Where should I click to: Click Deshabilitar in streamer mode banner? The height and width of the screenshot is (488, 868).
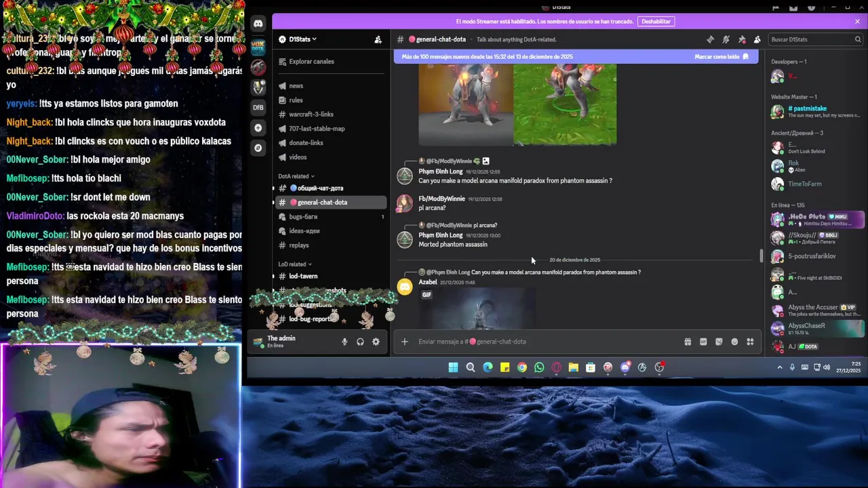[656, 22]
